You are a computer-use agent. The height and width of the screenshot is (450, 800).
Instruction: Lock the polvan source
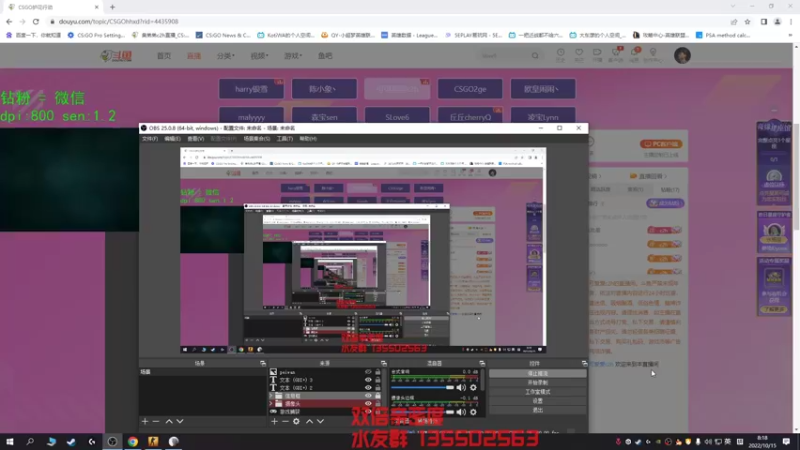coord(378,372)
